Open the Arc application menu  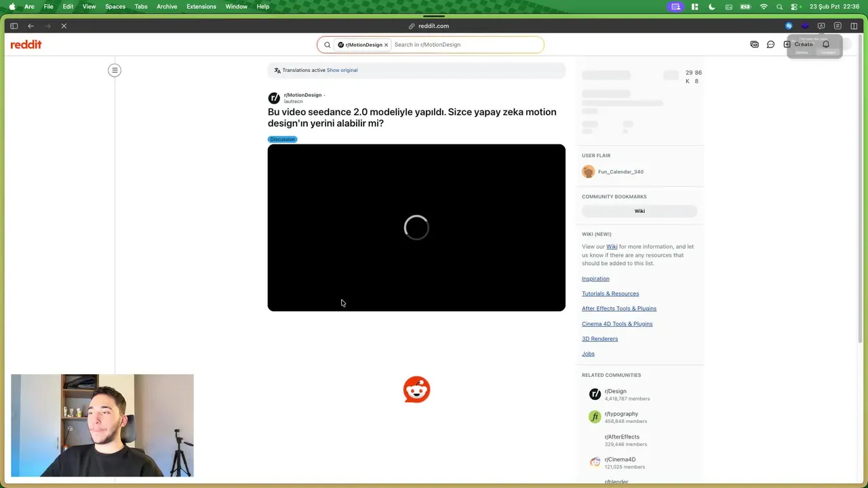[29, 7]
